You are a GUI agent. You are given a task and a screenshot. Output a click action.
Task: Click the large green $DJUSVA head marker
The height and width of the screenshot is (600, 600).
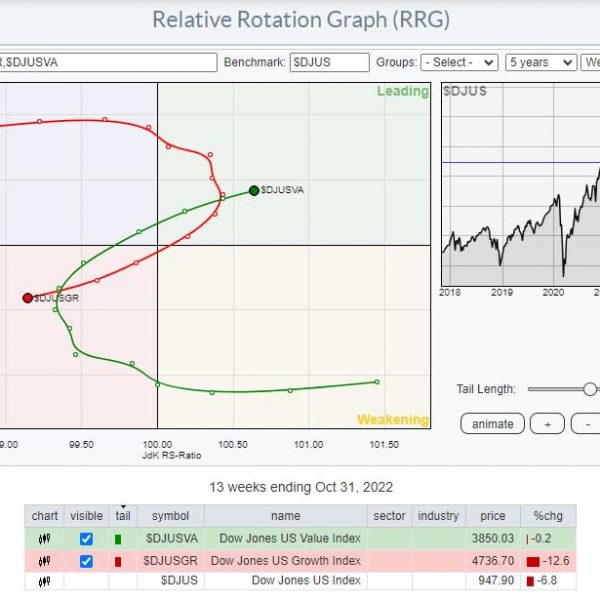254,191
